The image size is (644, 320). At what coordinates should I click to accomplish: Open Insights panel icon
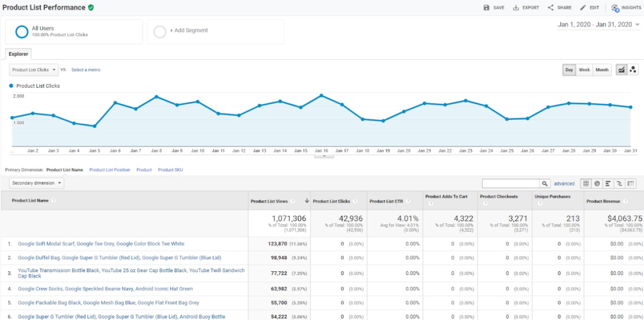click(615, 8)
